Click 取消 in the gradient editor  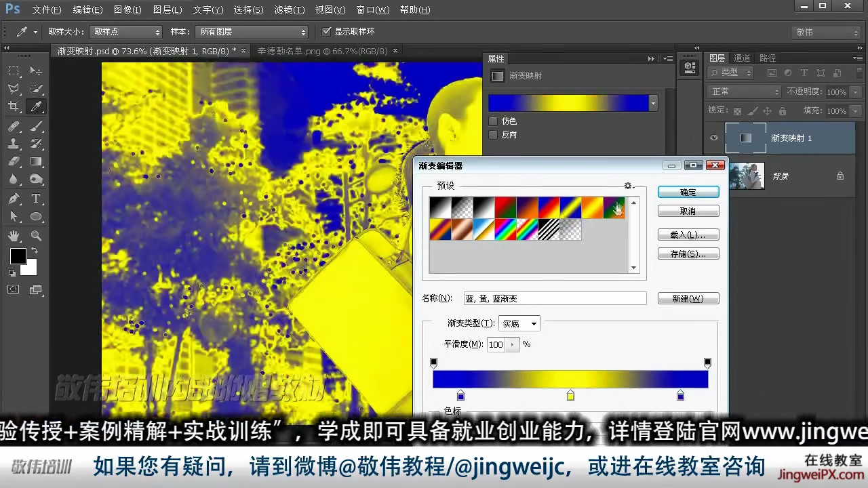coord(688,211)
